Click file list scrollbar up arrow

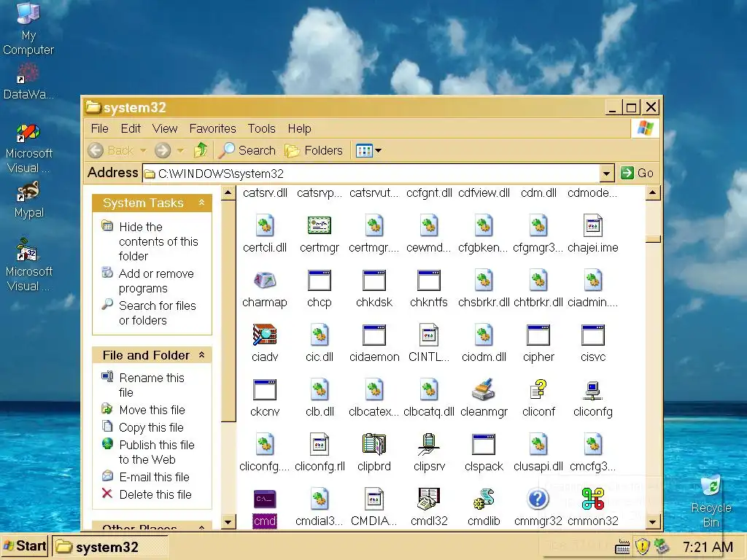(652, 192)
